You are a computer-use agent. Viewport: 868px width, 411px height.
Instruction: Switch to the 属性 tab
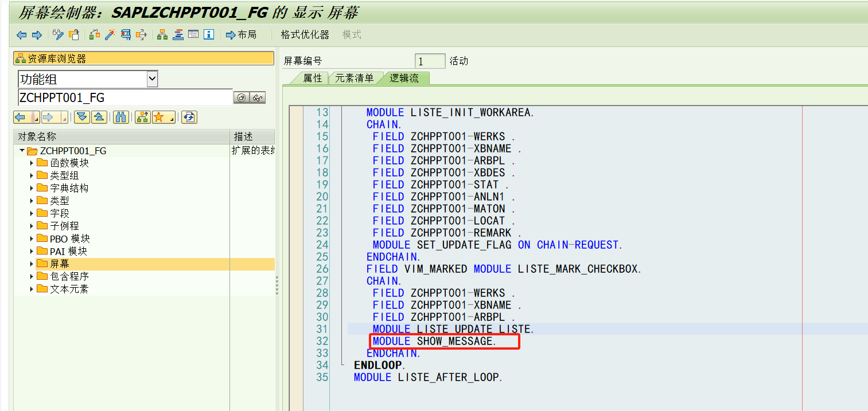tap(313, 79)
